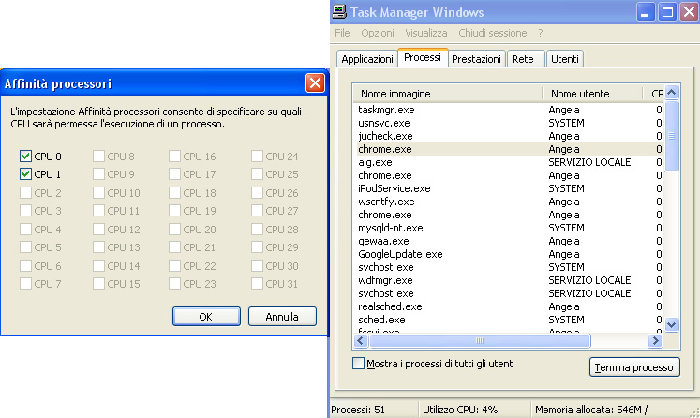Viewport: 700px width, 418px height.
Task: Click the horizontal scroll left arrow
Action: 361,341
